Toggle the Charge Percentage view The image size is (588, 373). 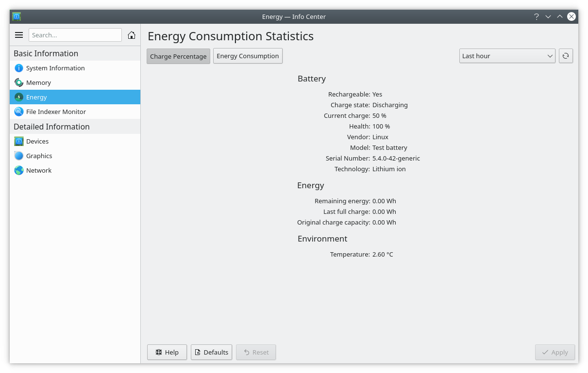(178, 56)
